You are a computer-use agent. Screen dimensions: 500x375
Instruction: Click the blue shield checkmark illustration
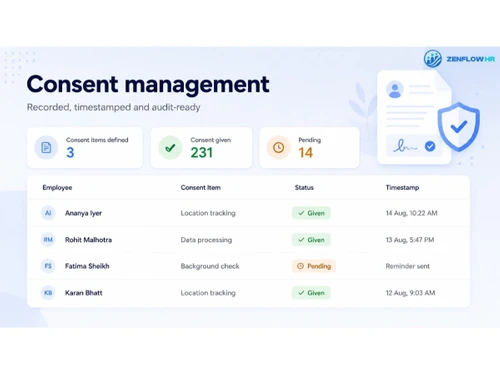(459, 127)
